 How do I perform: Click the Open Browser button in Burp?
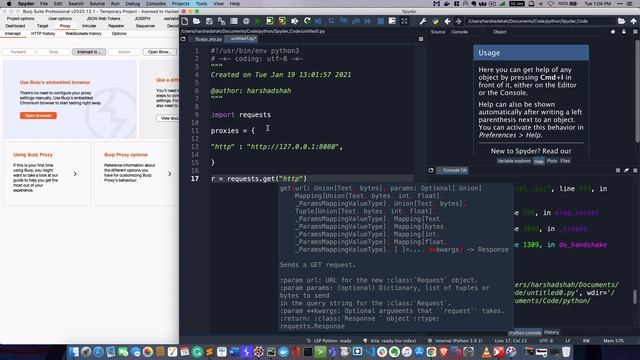pyautogui.click(x=160, y=52)
